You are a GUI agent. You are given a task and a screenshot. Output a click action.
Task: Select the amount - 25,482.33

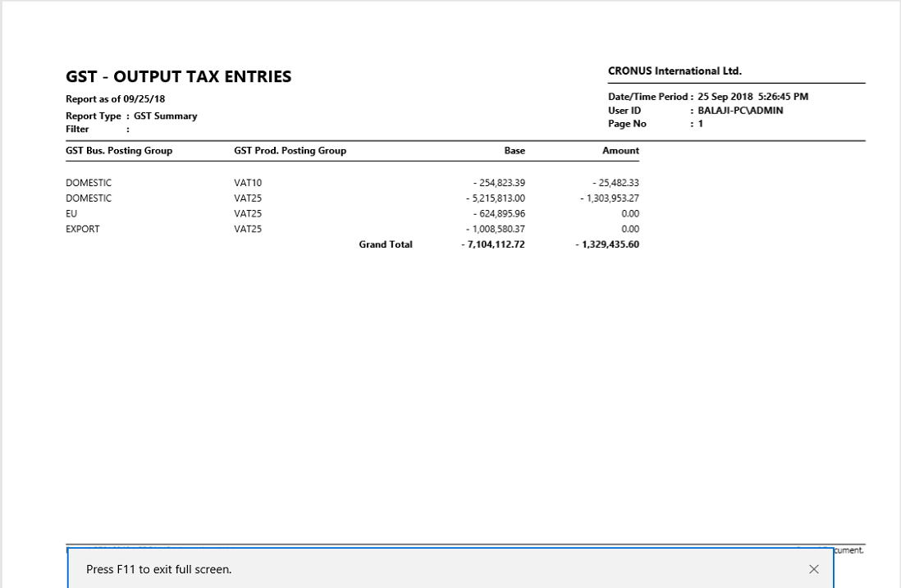click(616, 183)
